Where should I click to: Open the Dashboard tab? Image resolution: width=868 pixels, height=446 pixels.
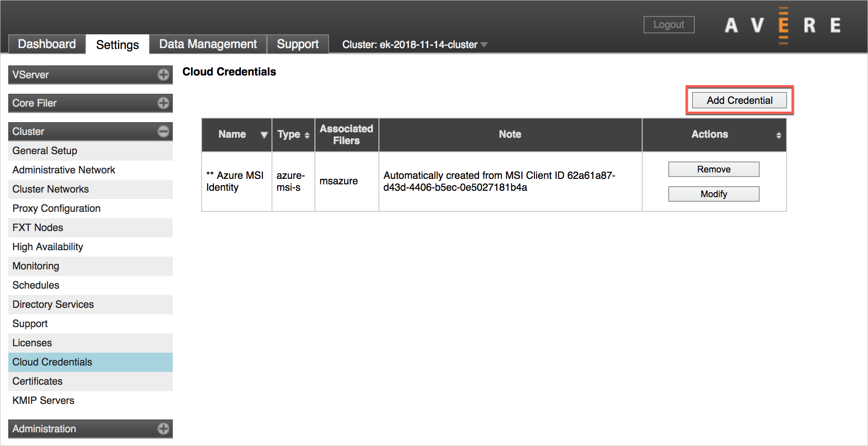click(x=47, y=44)
